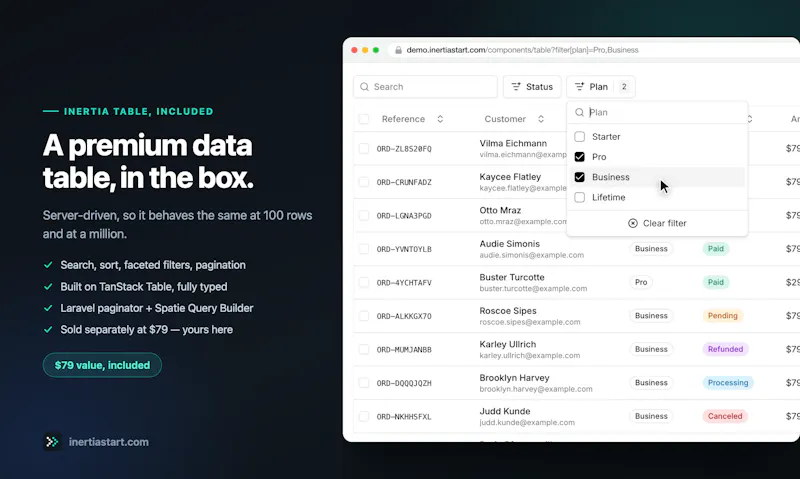Choose the Pro option label
The height and width of the screenshot is (479, 800).
click(599, 157)
